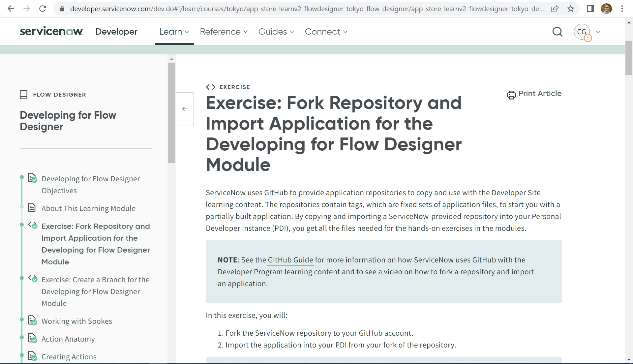
Task: Reload the page with refresh icon
Action: [x=43, y=9]
